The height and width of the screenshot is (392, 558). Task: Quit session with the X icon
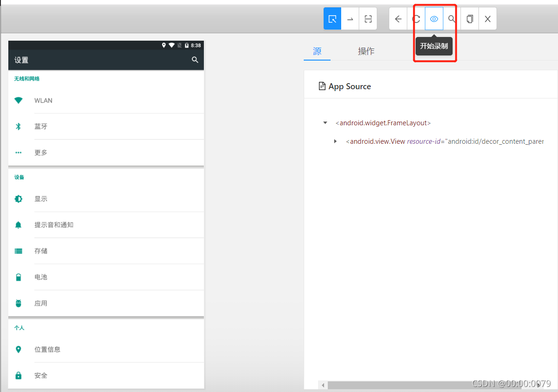coord(488,19)
